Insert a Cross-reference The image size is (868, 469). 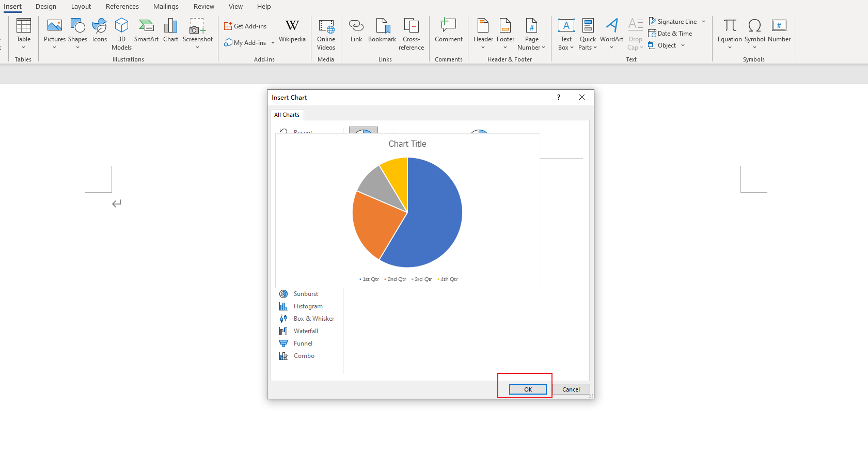[x=411, y=34]
